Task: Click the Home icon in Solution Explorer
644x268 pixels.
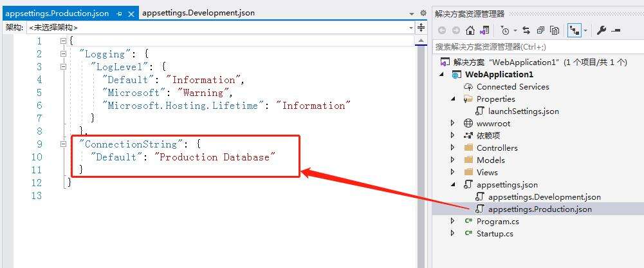Action: point(470,30)
